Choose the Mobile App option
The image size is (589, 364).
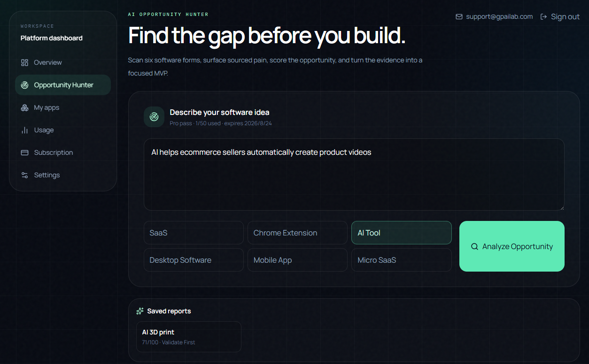(297, 260)
